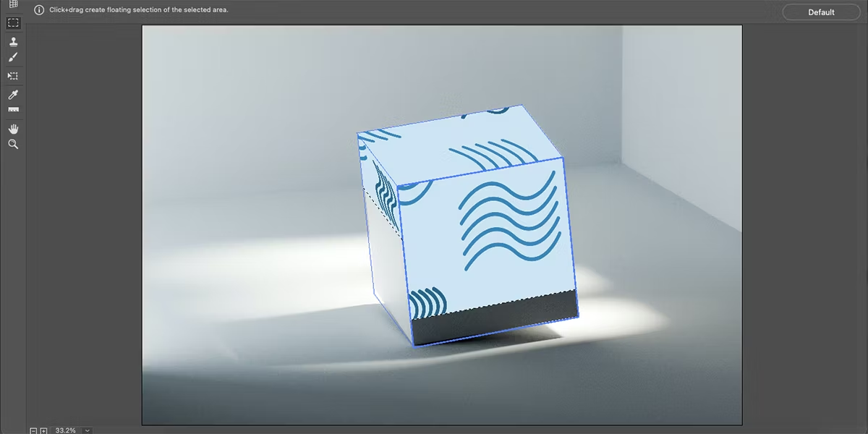This screenshot has width=868, height=434.
Task: Click the info icon beside hint text
Action: tap(40, 10)
